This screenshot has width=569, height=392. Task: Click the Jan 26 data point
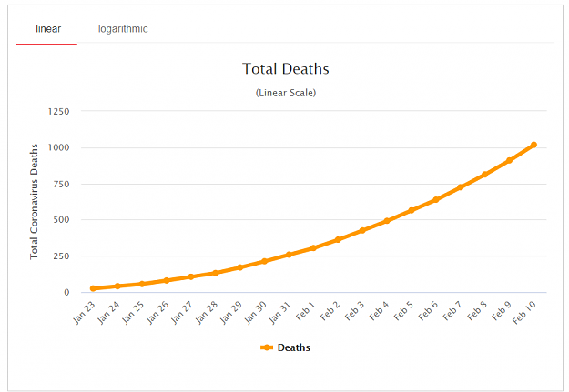click(x=167, y=280)
